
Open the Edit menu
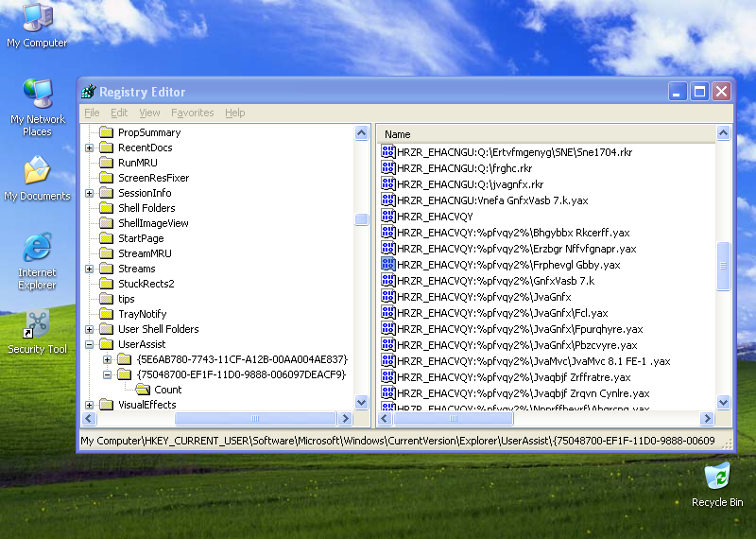119,113
